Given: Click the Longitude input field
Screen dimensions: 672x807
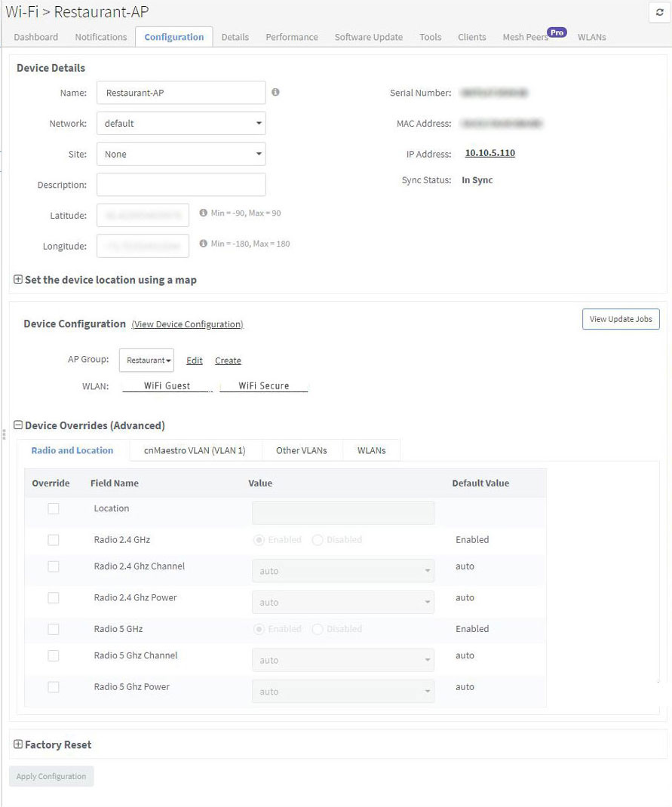Looking at the screenshot, I should tap(143, 246).
